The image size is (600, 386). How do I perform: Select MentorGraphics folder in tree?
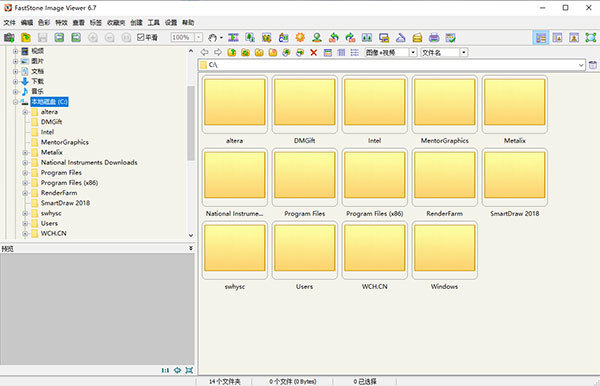pyautogui.click(x=65, y=142)
